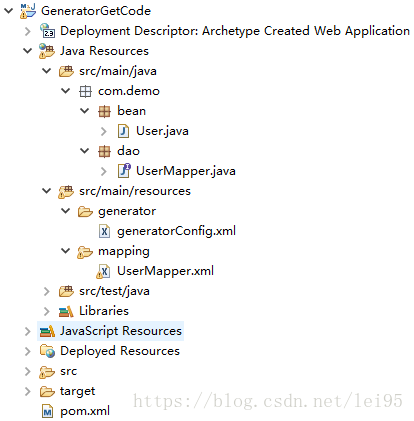Collapse the mapping folder
The image size is (414, 421).
66,251
